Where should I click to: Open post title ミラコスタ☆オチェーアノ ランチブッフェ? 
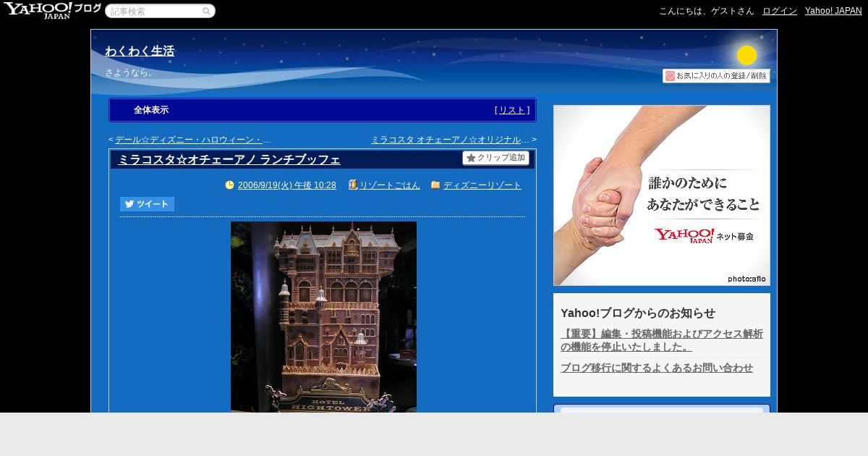(x=229, y=159)
